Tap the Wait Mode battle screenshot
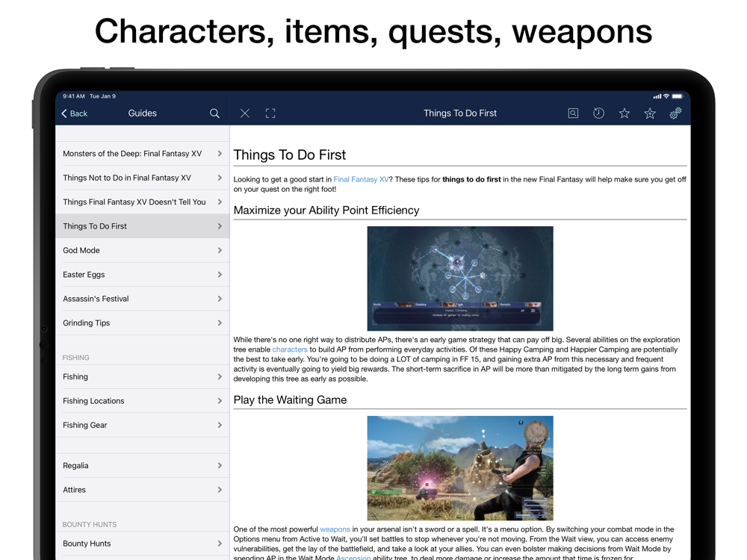The height and width of the screenshot is (560, 747). pos(460,468)
